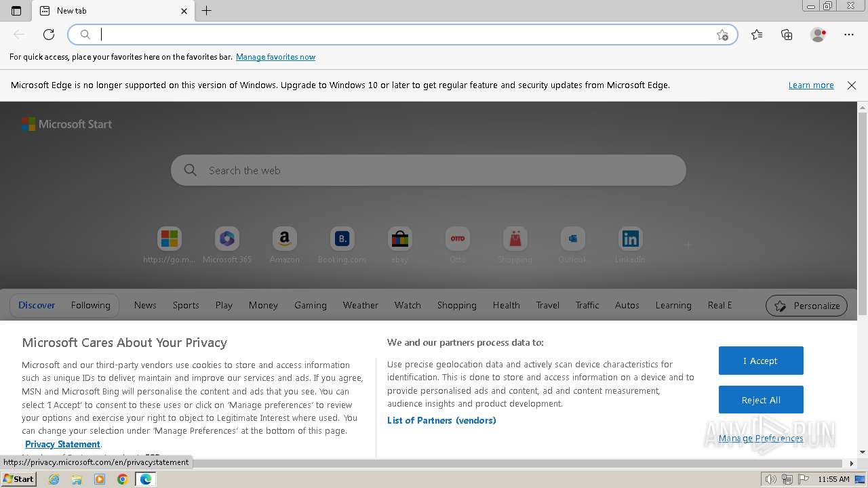
Task: Open the Collections icon
Action: pyautogui.click(x=787, y=35)
